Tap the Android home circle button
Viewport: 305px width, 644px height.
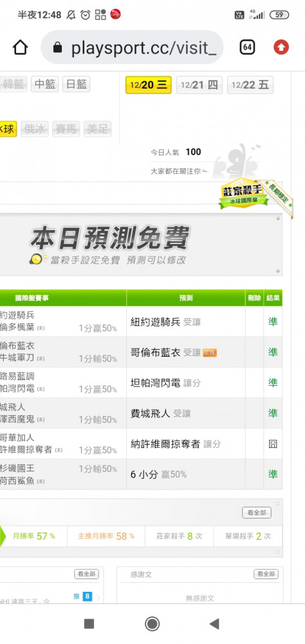(x=152, y=624)
